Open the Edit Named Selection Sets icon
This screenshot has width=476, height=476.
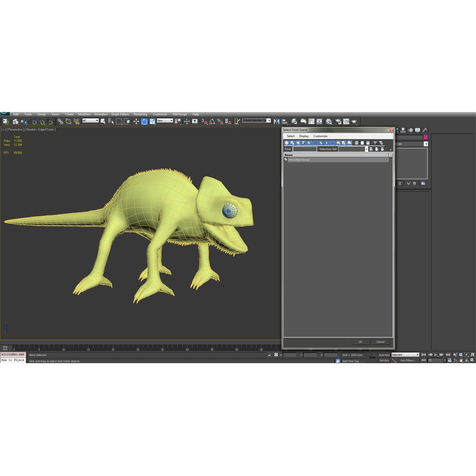coord(237,122)
